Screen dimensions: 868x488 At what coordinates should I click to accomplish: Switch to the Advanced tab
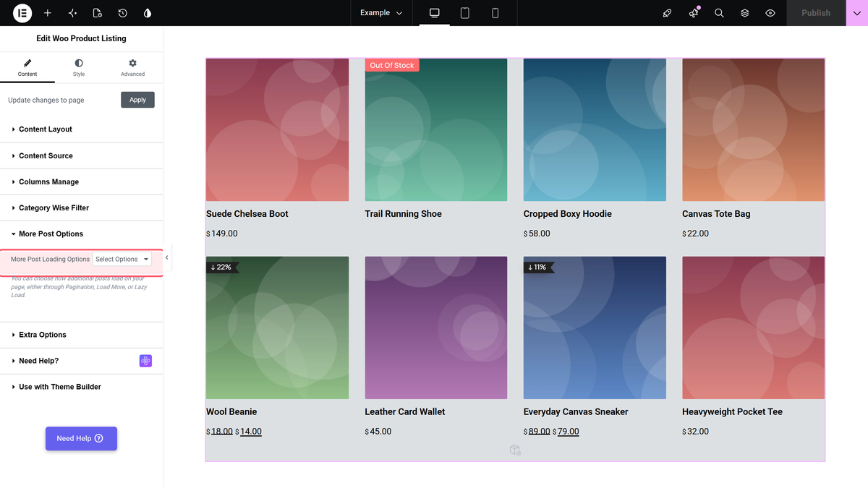(132, 68)
